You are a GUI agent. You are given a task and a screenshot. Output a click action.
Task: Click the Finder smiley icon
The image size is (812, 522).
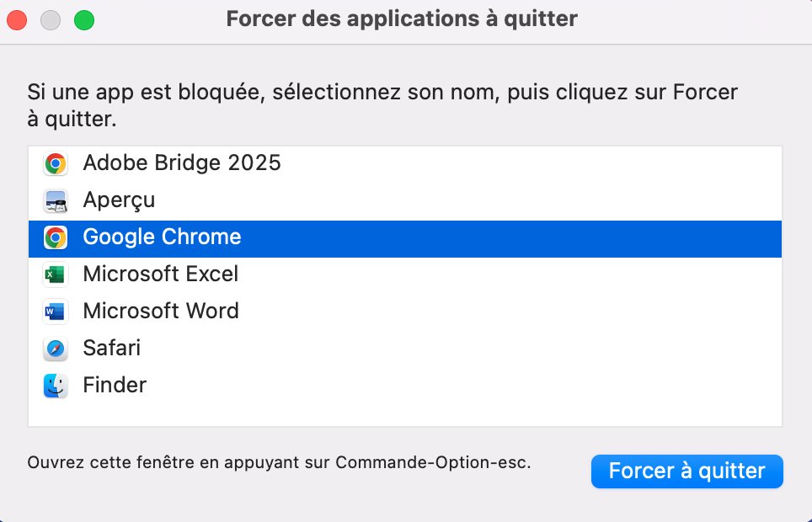coord(55,386)
